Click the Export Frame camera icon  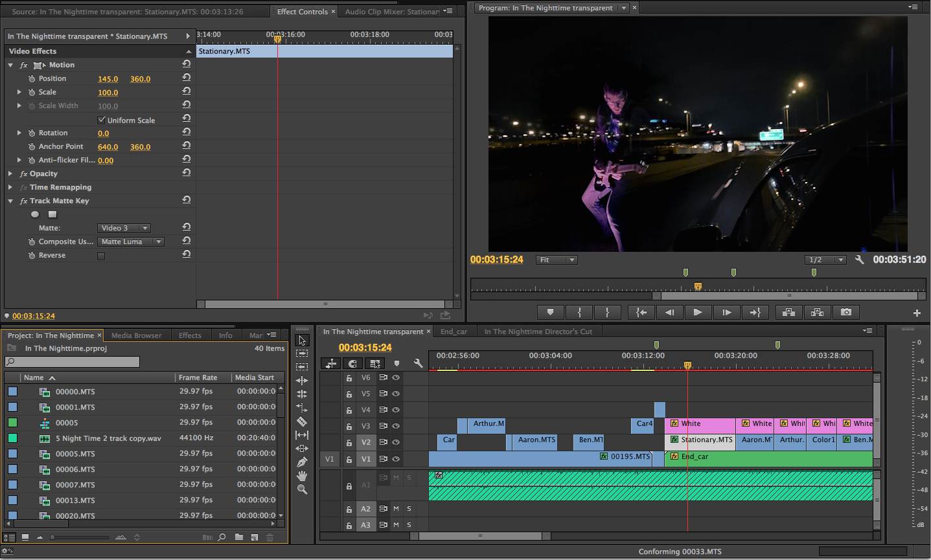(845, 312)
